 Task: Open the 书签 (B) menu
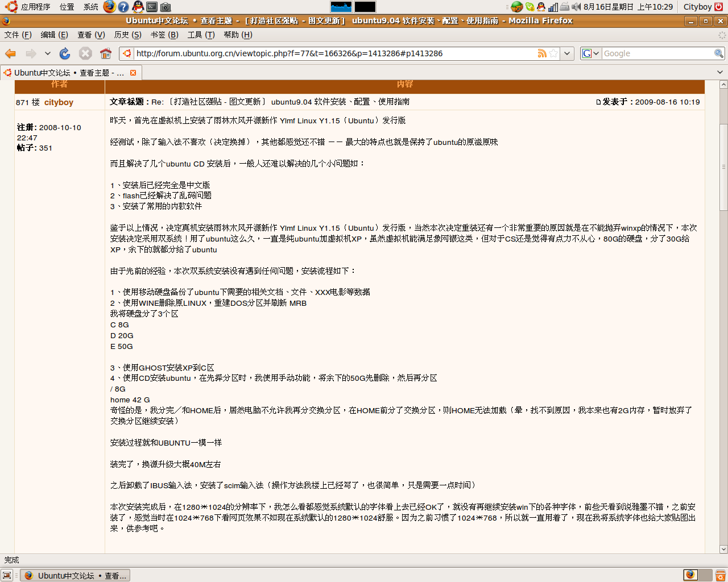(x=165, y=35)
